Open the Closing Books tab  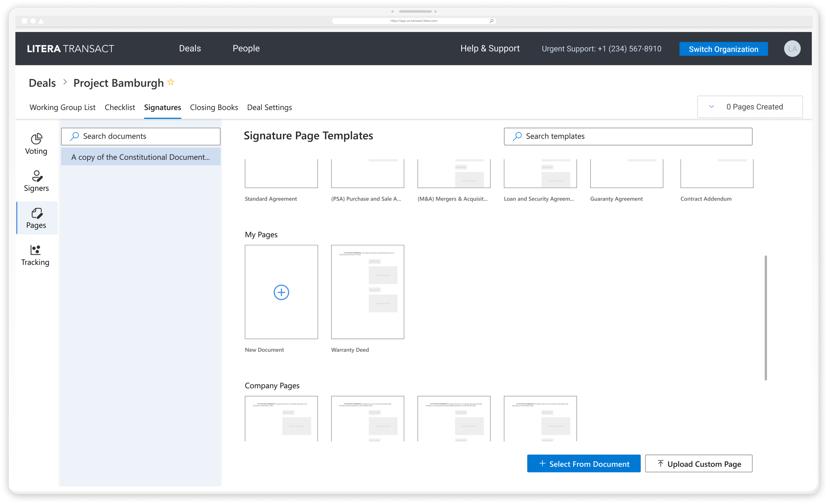214,108
